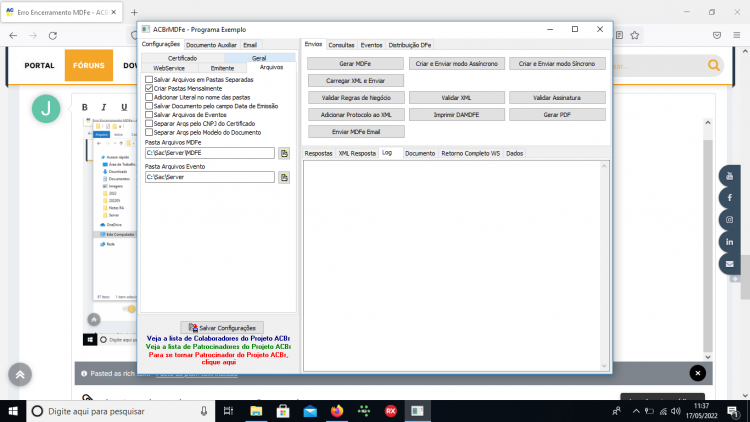The width and height of the screenshot is (750, 422).
Task: Browse folder for Pasta Arquivos Evento
Action: (284, 178)
